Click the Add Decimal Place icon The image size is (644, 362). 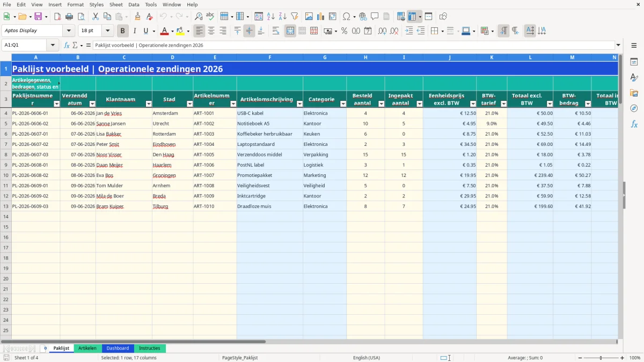pyautogui.click(x=381, y=31)
